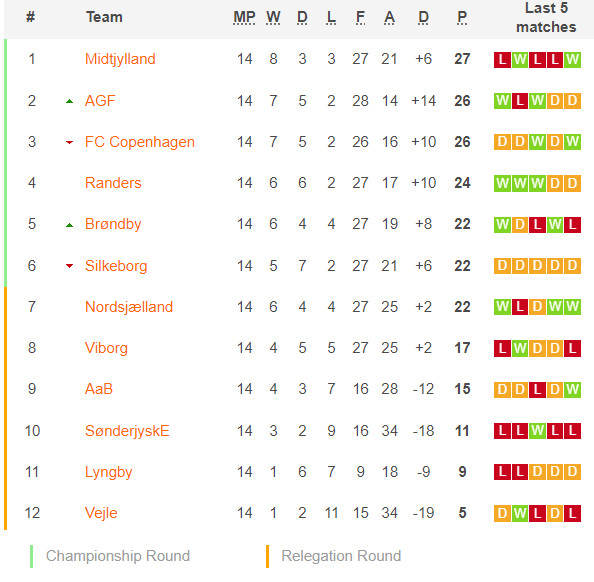The image size is (594, 582).
Task: Open the Lyngby team link
Action: pos(108,472)
